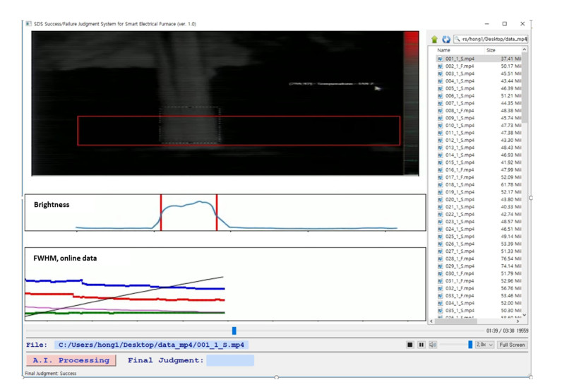Stop the video playback
Viewport: 562px width, 392px height.
(x=409, y=345)
